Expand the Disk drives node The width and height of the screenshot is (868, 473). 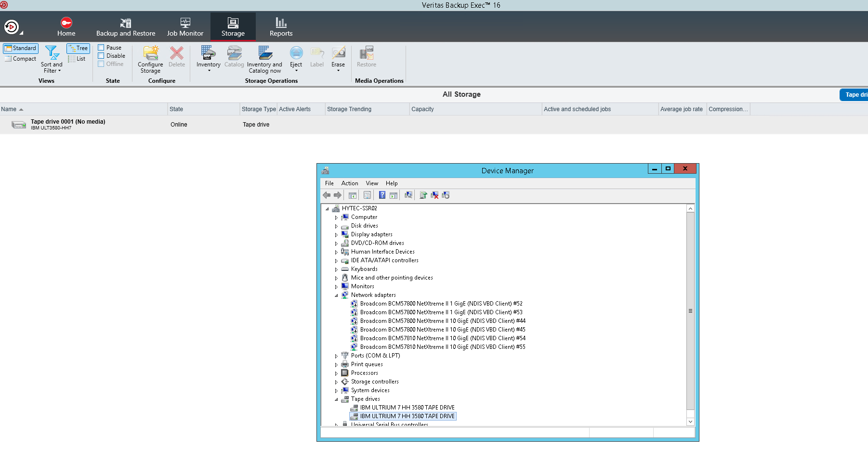click(336, 226)
